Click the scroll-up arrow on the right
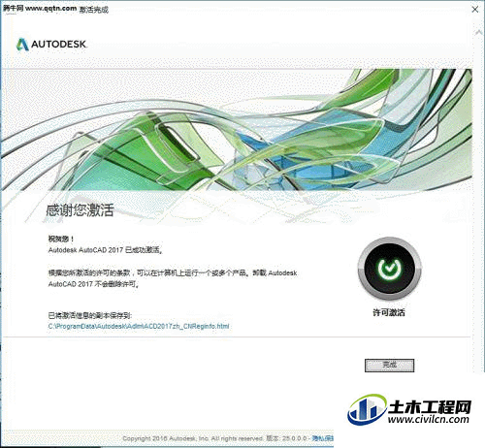 point(478,32)
